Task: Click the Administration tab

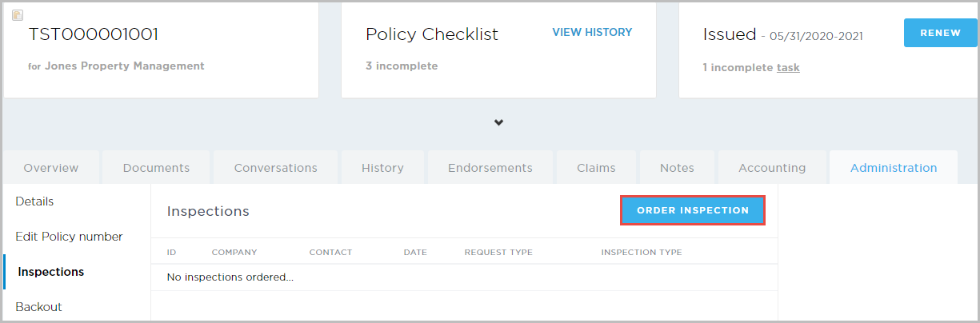Action: coord(894,168)
